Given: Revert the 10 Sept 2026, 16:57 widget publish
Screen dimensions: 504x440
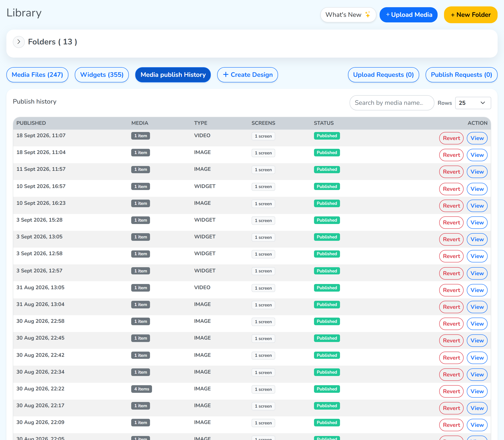Looking at the screenshot, I should click(x=451, y=189).
